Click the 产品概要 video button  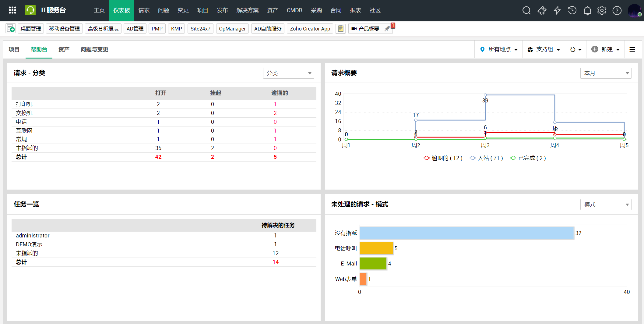coord(366,28)
